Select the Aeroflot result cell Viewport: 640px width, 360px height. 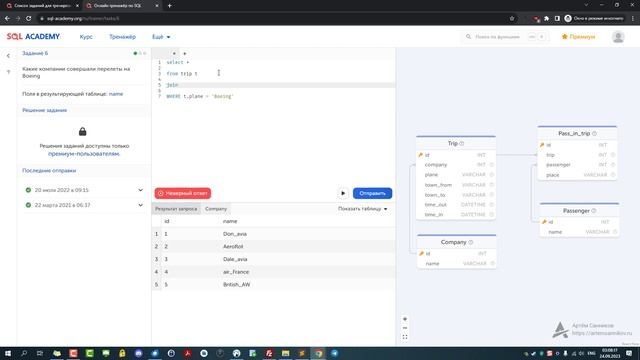coord(233,247)
